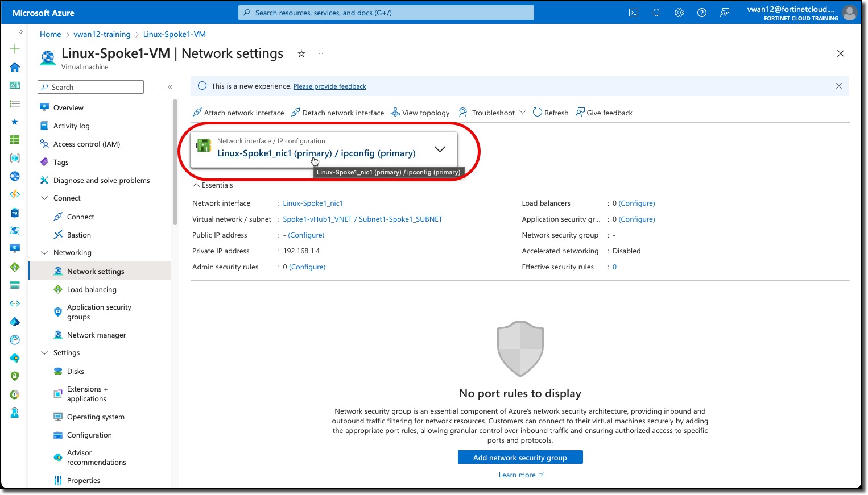
Task: Favorite this page with the star icon
Action: tap(301, 53)
